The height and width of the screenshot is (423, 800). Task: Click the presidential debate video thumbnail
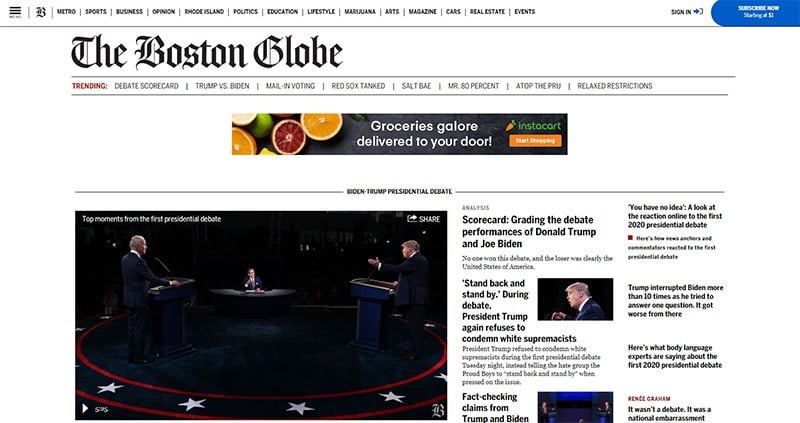click(261, 315)
